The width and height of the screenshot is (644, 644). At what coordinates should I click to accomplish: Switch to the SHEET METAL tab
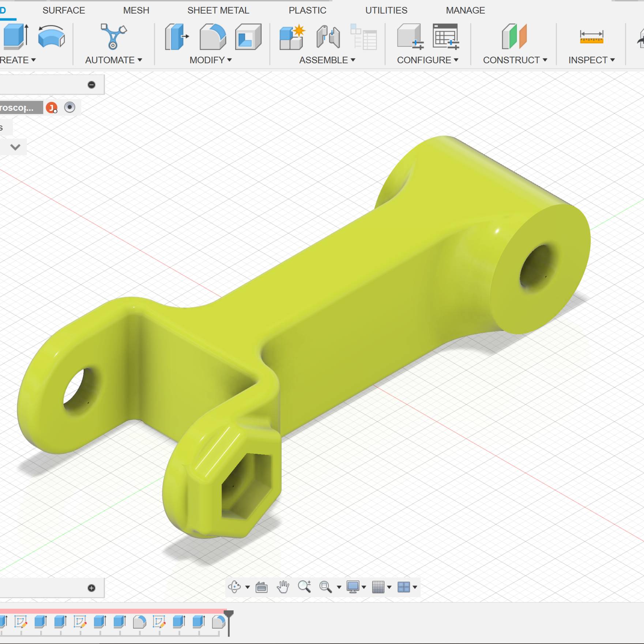pos(218,10)
